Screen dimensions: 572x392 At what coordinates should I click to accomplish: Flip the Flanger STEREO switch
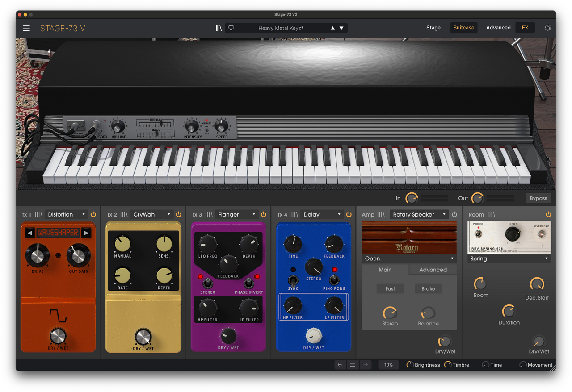(208, 283)
